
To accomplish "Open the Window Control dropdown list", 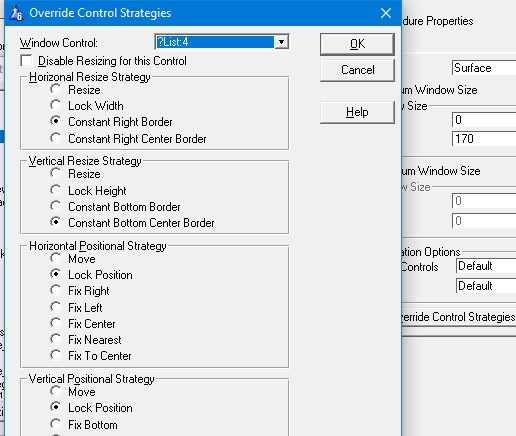I will tap(281, 42).
